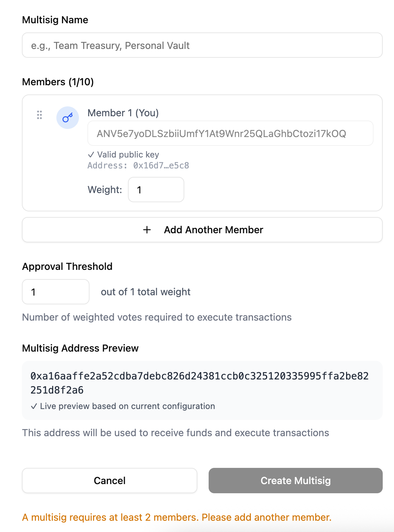The height and width of the screenshot is (532, 394).
Task: Click the checkmark beside Valid public key
Action: 91,154
